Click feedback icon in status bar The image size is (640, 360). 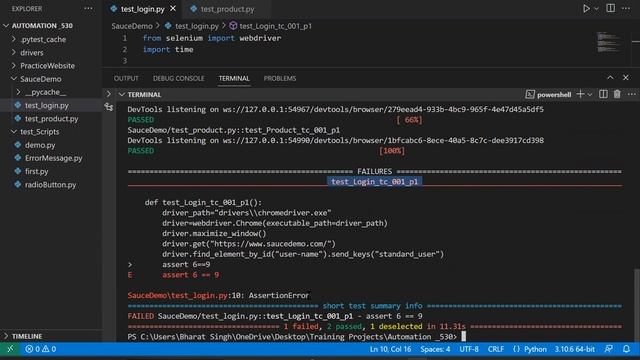click(609, 349)
